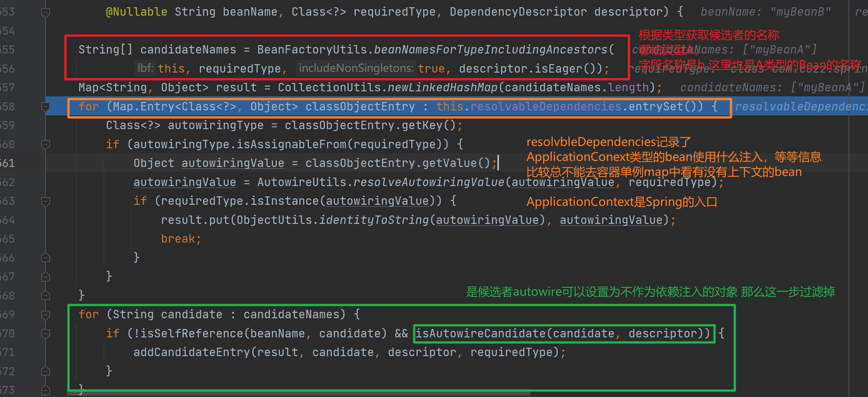Click requiredType.isInstance call
The width and height of the screenshot is (868, 397).
240,201
